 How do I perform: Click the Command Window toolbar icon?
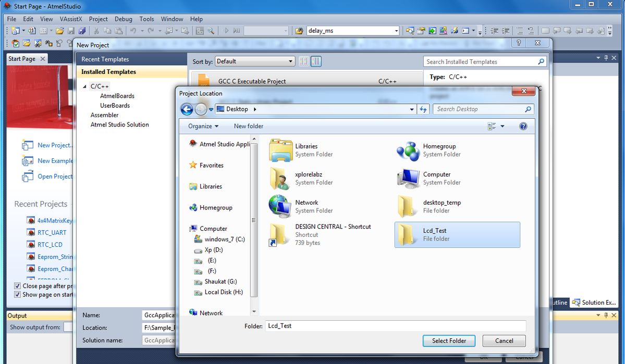click(x=465, y=31)
